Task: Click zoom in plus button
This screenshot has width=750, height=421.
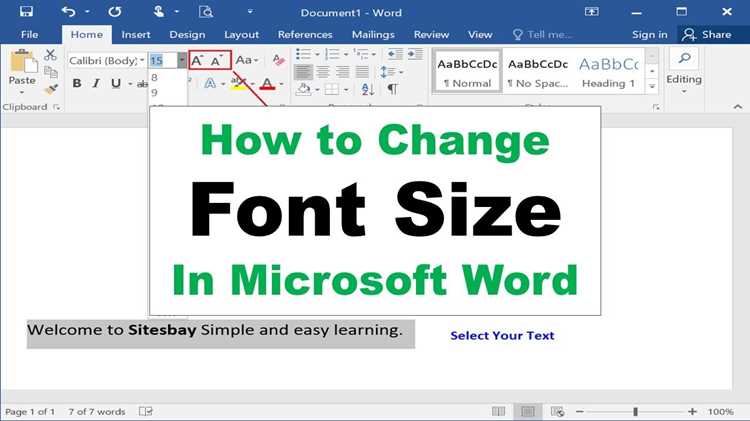Action: 692,411
